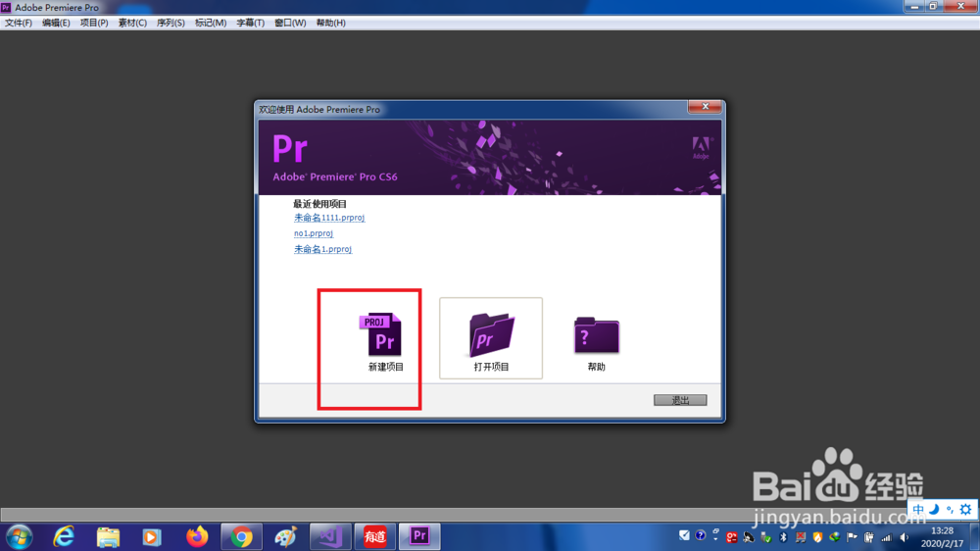
Task: Click the power plug battery tray icon
Action: [x=869, y=537]
